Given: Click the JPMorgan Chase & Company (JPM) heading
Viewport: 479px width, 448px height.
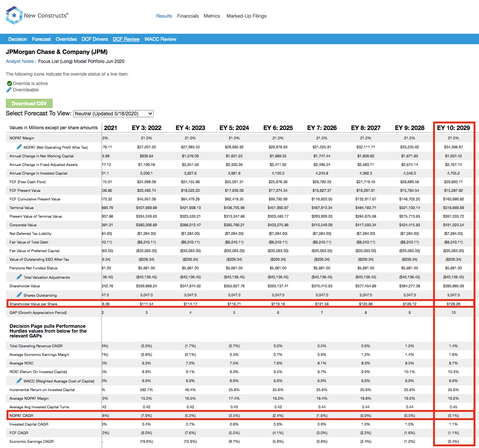Looking at the screenshot, I should (x=57, y=52).
